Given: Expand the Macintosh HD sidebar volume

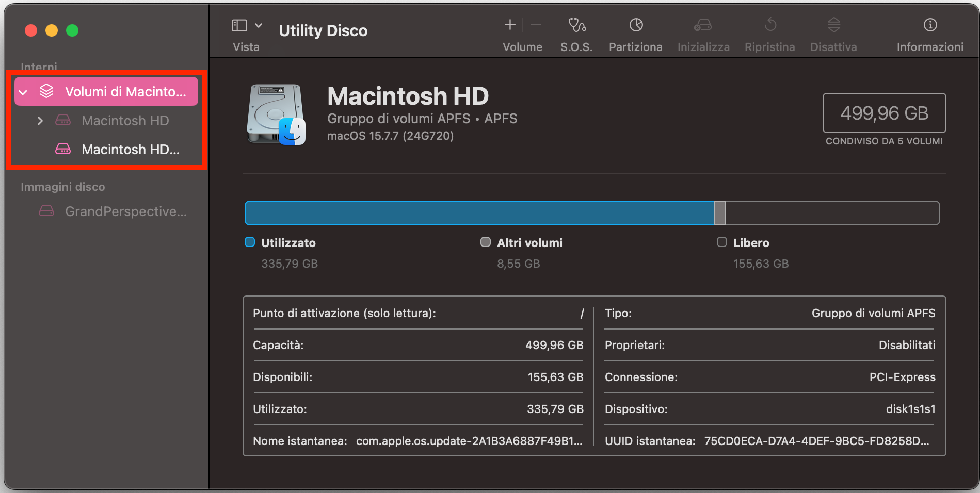Looking at the screenshot, I should point(40,121).
